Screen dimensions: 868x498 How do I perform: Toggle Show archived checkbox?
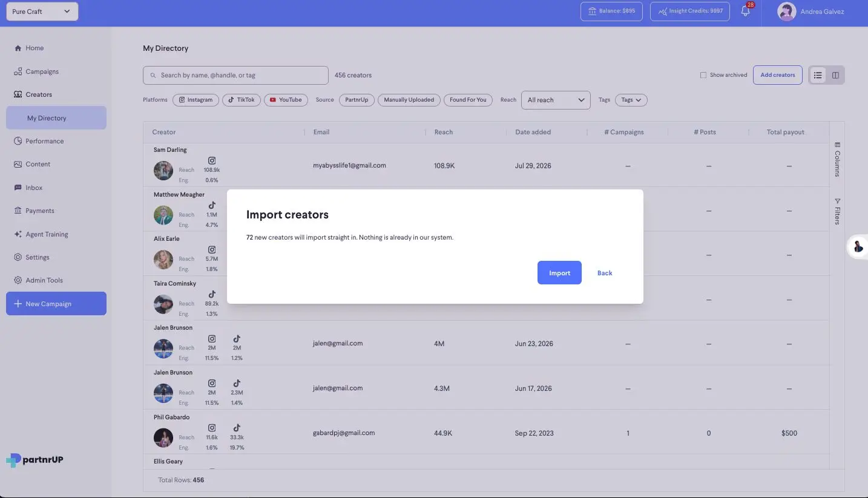tap(703, 75)
